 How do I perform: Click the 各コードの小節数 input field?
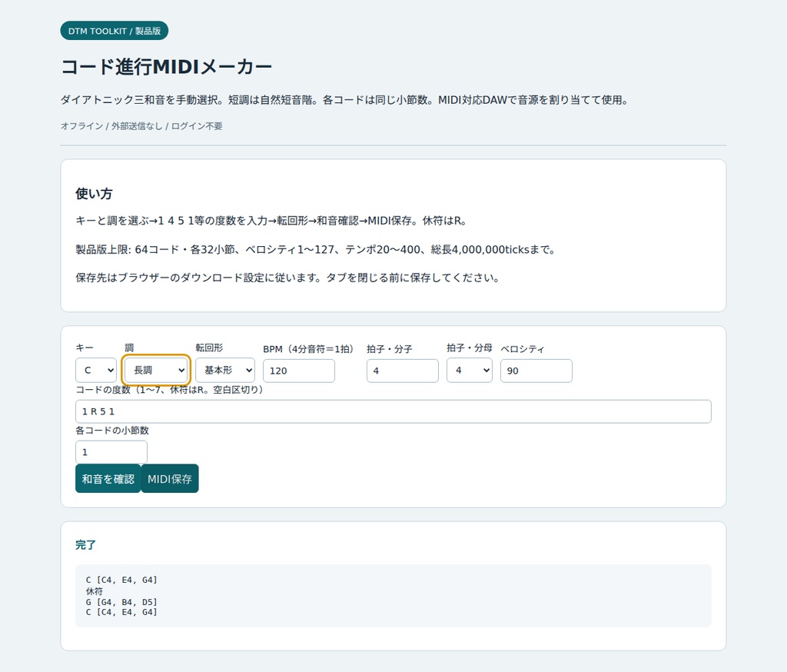coord(111,452)
